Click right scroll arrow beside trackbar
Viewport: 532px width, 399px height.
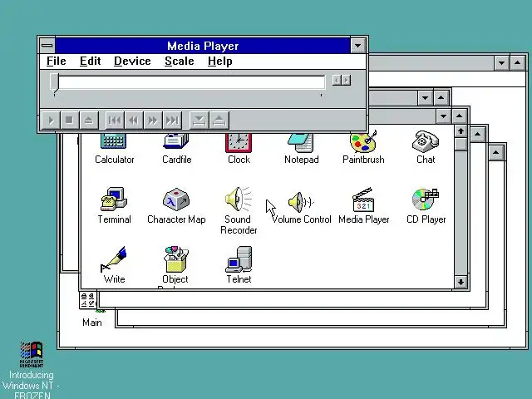346,80
